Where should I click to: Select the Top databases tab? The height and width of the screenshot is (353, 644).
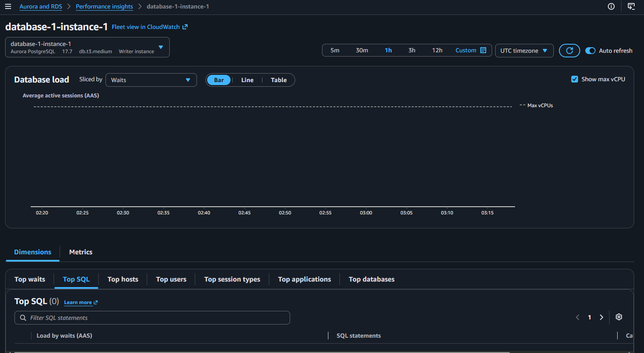pyautogui.click(x=372, y=279)
